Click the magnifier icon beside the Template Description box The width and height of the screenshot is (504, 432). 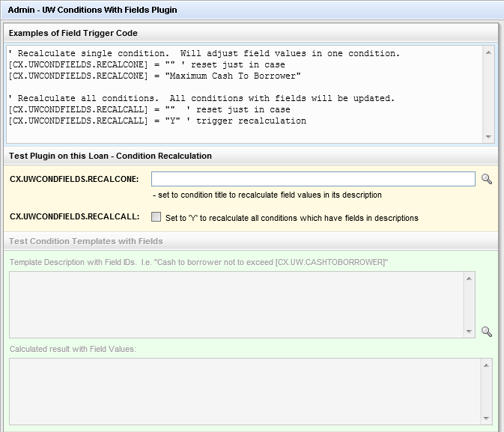pos(487,332)
